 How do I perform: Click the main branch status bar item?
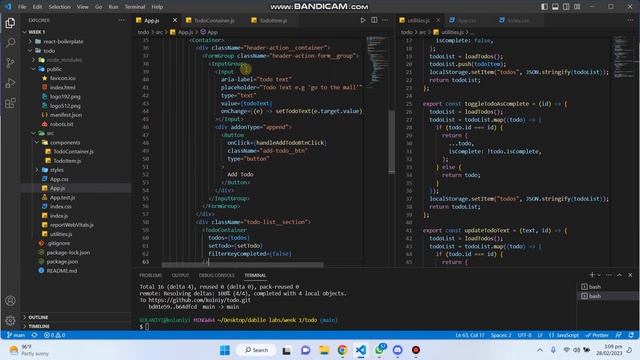[x=16, y=335]
